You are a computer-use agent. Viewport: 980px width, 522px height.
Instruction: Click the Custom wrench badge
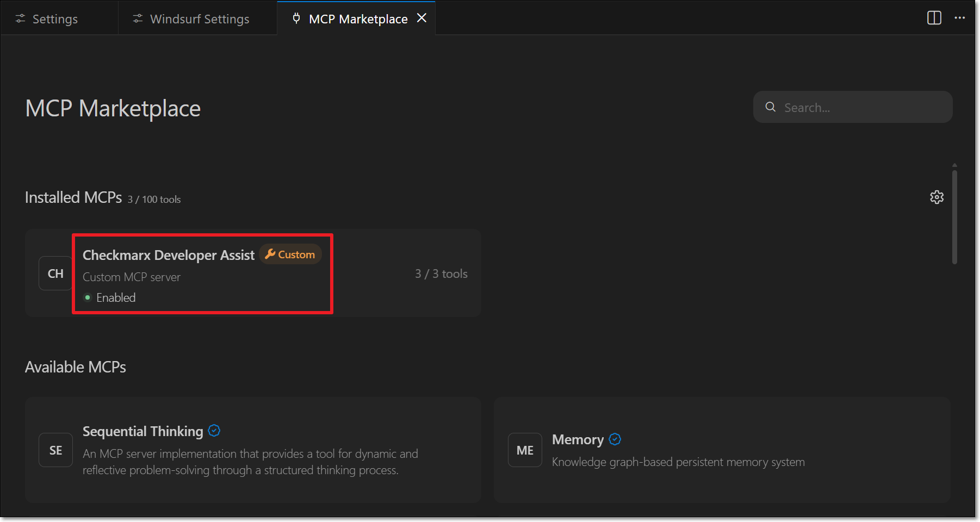tap(290, 254)
